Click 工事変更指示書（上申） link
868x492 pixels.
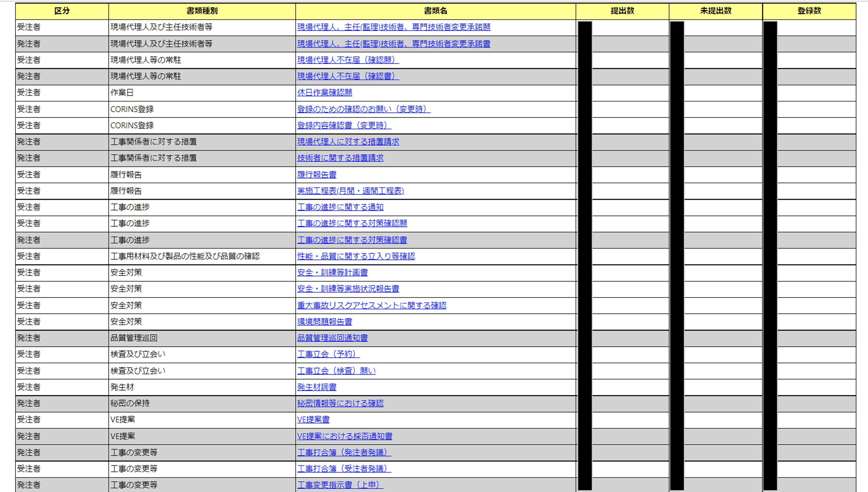[x=340, y=485]
